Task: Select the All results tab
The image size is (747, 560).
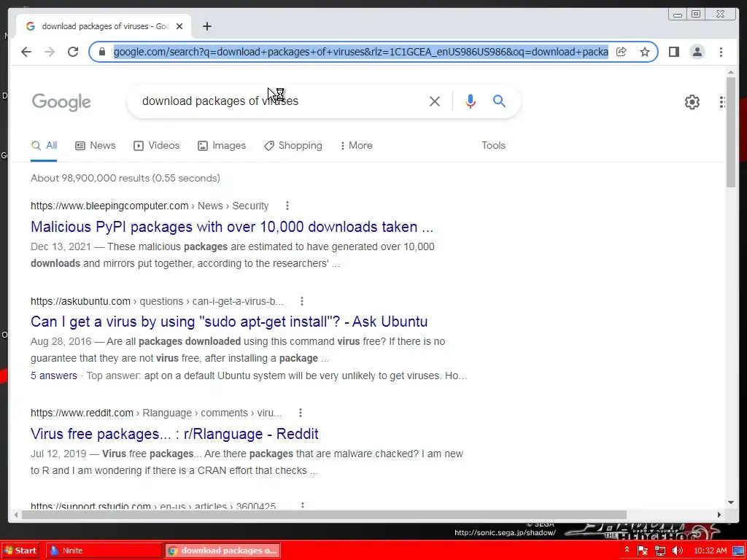Action: point(44,146)
